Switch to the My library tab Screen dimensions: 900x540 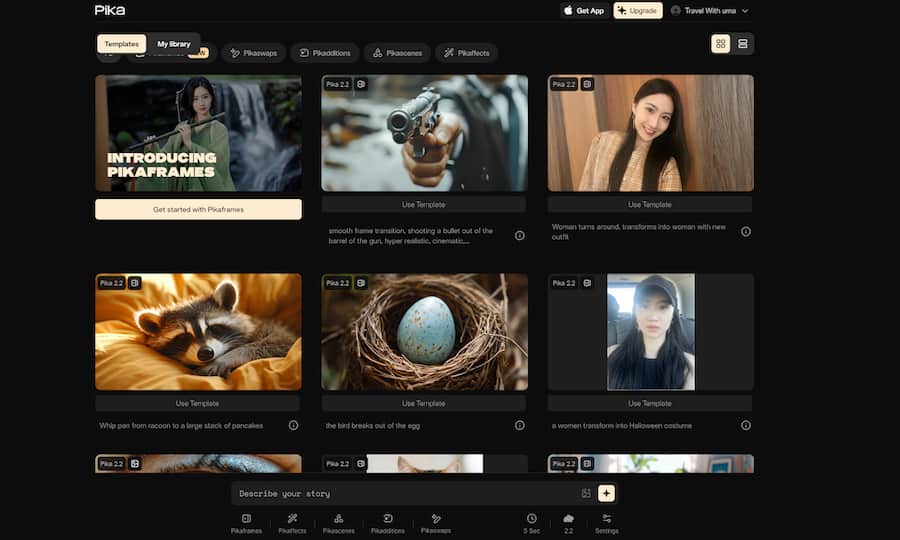pos(173,44)
